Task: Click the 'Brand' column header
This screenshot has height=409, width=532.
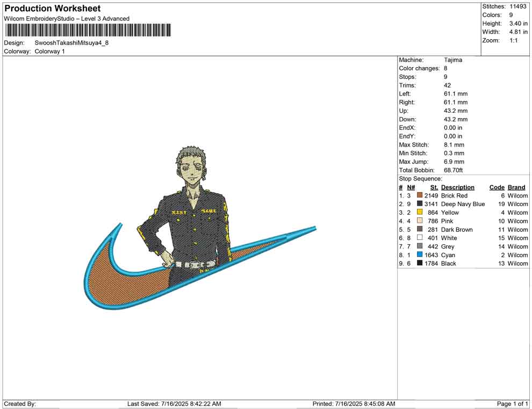Action: click(516, 187)
